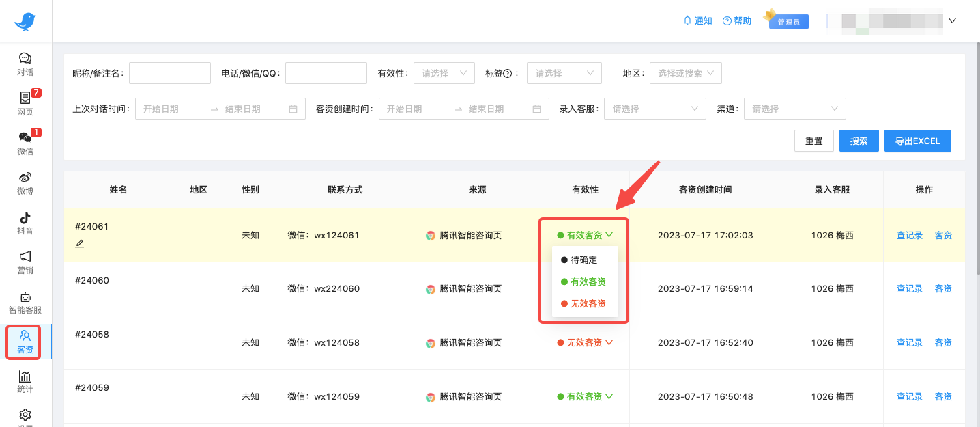
Task: Open the 微博 Weibo channel panel
Action: 25,184
